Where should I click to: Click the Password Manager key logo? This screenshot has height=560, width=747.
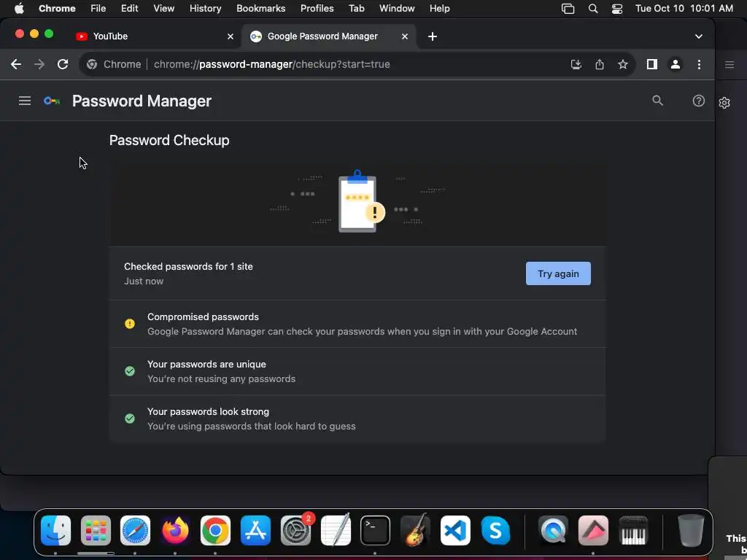(52, 101)
